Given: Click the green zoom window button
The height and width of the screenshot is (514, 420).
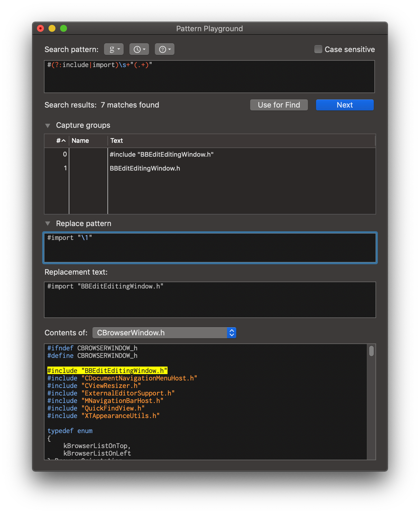Looking at the screenshot, I should tap(64, 28).
